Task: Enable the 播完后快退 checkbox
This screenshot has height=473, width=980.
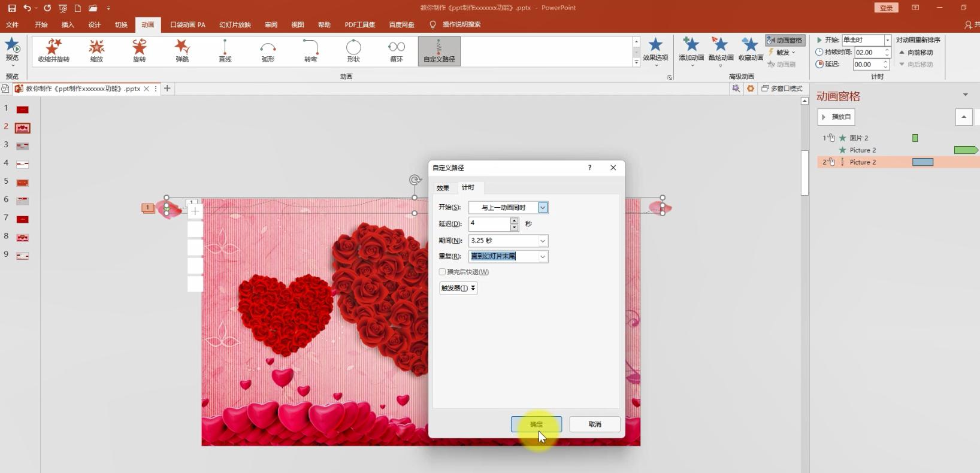Action: point(443,272)
